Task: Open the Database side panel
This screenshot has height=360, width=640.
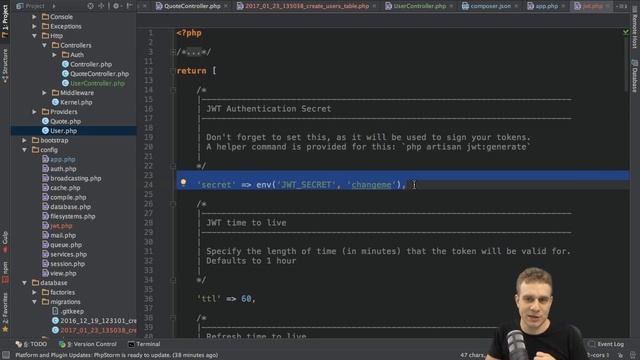Action: 635,76
